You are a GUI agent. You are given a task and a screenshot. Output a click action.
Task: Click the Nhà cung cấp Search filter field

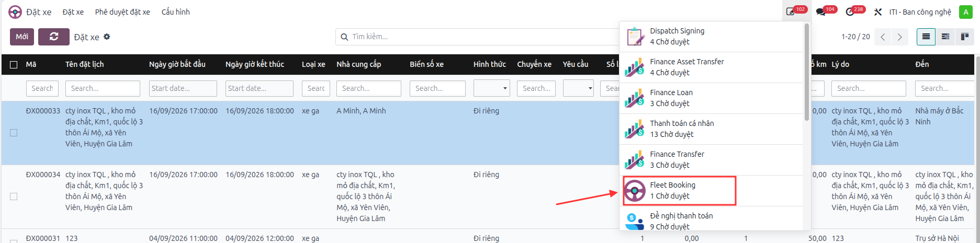click(369, 88)
